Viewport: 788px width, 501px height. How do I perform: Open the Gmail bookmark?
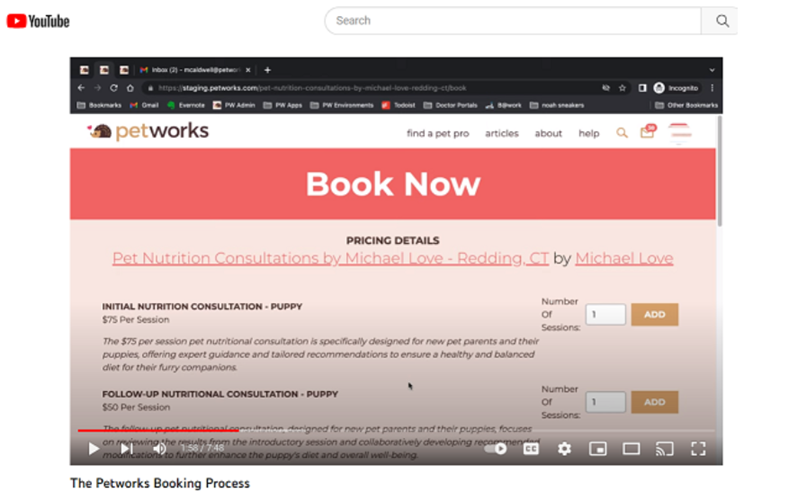point(144,105)
